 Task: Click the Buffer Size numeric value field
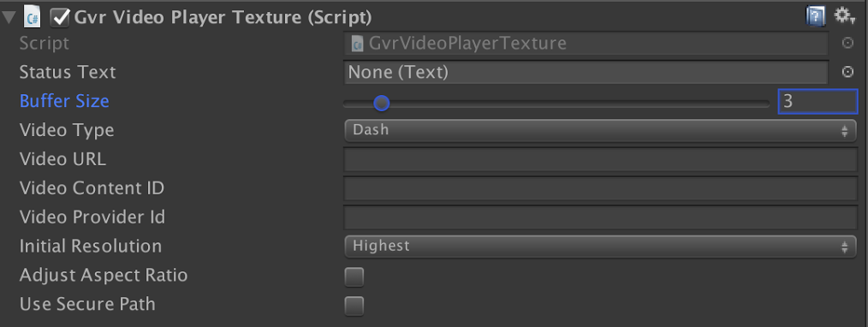817,101
